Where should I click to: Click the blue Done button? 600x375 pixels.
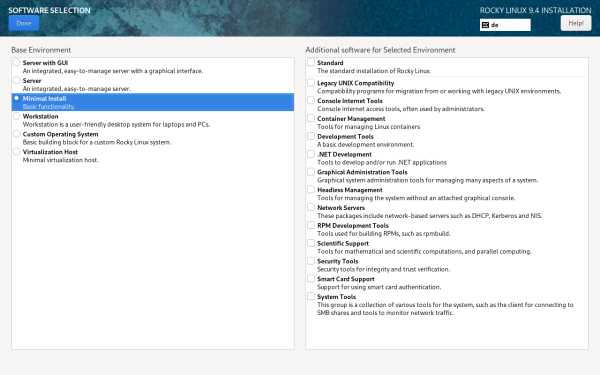pos(24,23)
